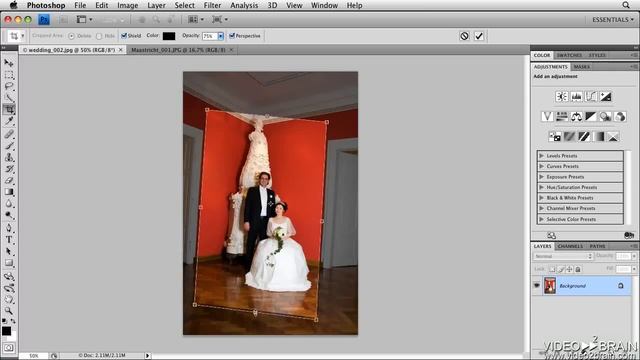640x360 pixels.
Task: Add an Invert adjustment
Action: pos(554,137)
